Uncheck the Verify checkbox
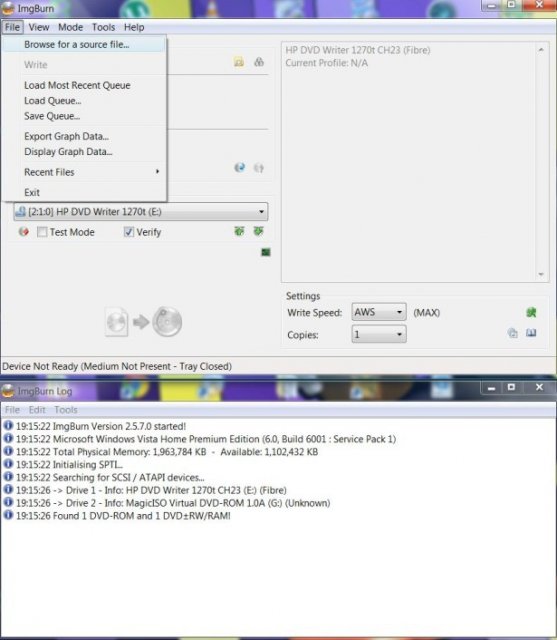The width and height of the screenshot is (557, 640). [129, 232]
